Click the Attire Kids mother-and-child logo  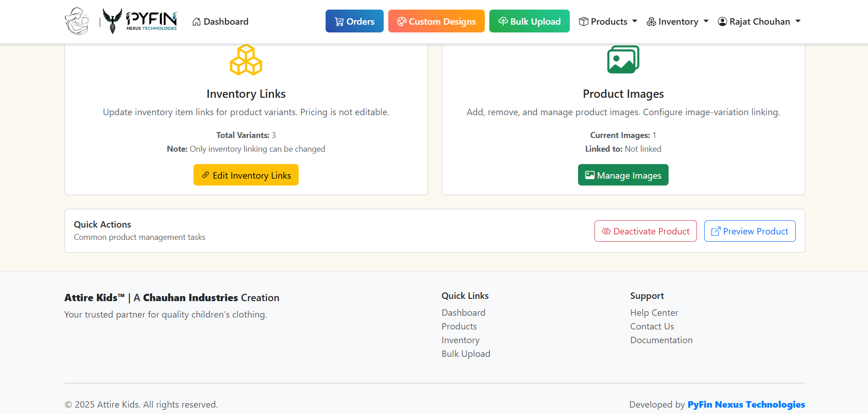pos(77,21)
